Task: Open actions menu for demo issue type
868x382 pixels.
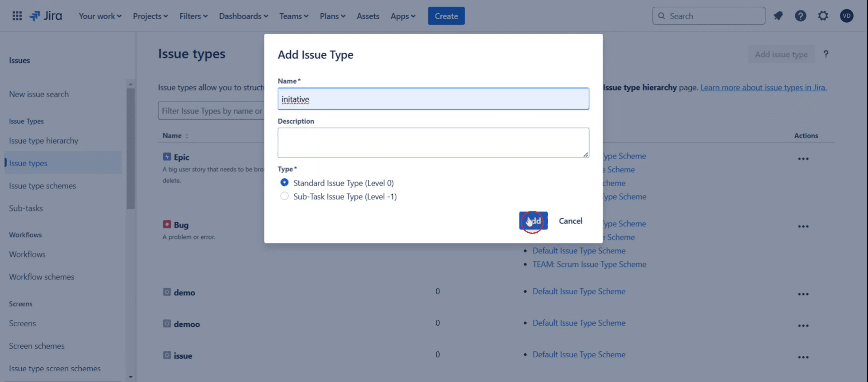Action: [x=803, y=294]
